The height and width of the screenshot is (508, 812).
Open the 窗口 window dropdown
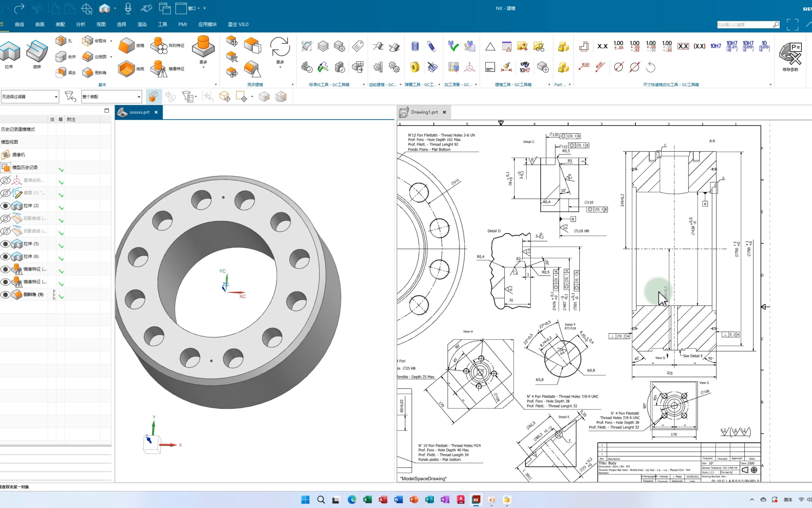point(194,8)
